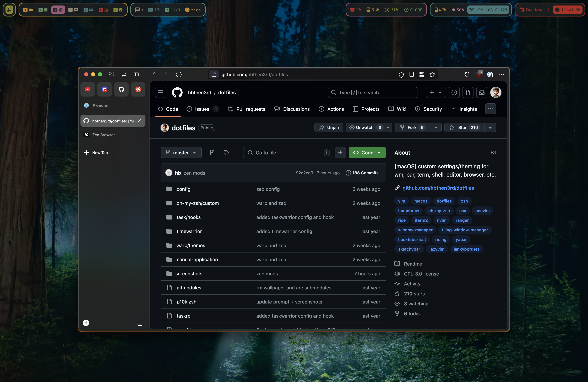
Task: Go back with the browser back arrow
Action: pyautogui.click(x=154, y=74)
